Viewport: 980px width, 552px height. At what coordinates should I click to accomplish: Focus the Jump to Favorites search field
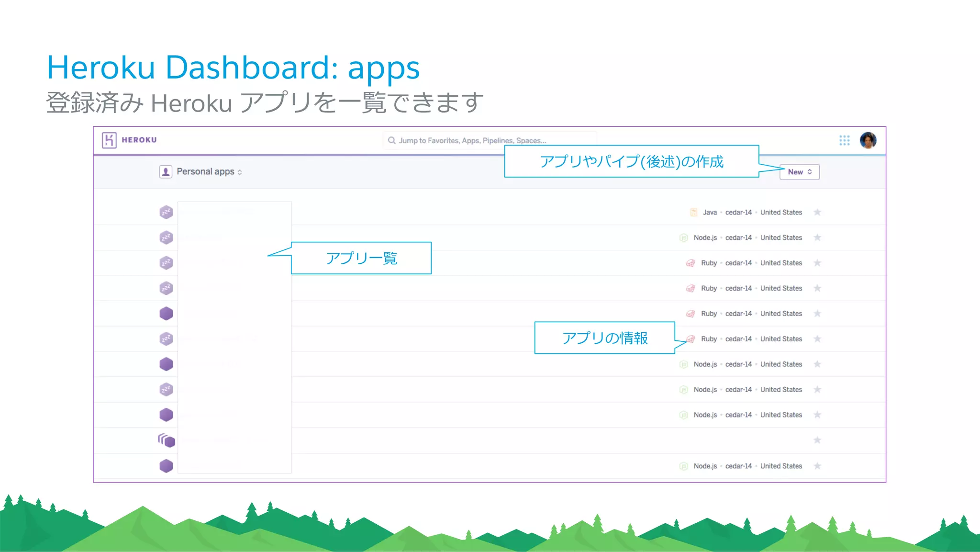click(x=490, y=140)
